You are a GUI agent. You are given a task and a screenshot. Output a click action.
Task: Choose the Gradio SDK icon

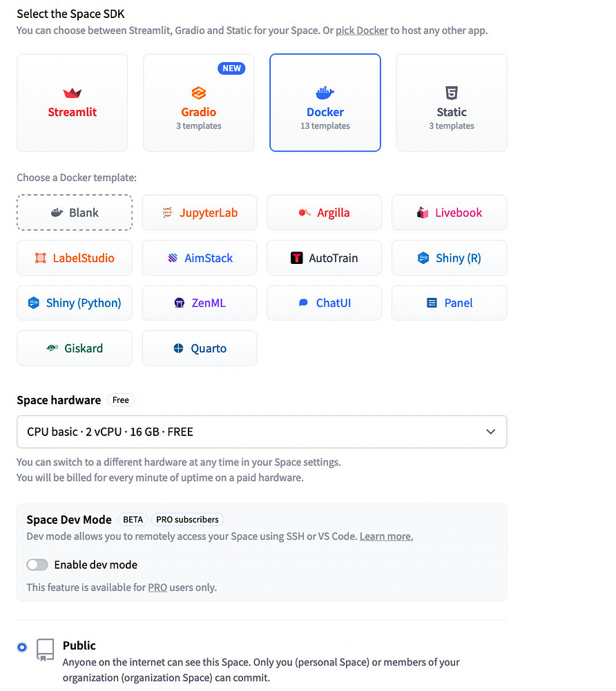[199, 93]
